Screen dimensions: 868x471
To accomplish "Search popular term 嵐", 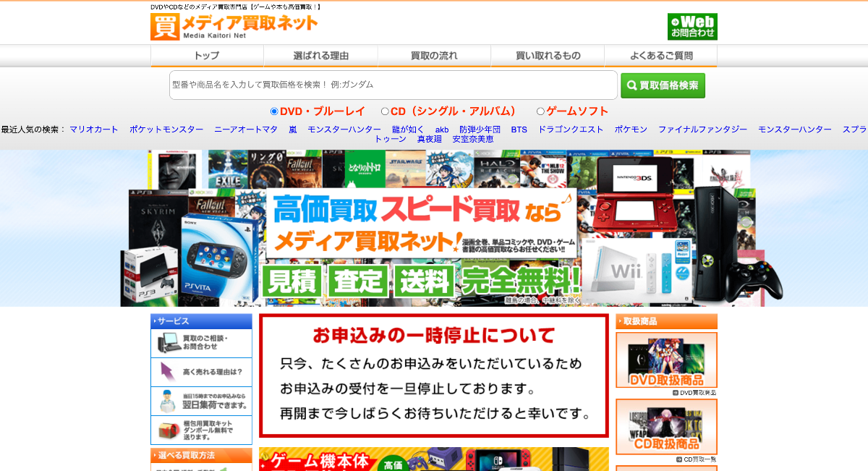I will (x=293, y=130).
